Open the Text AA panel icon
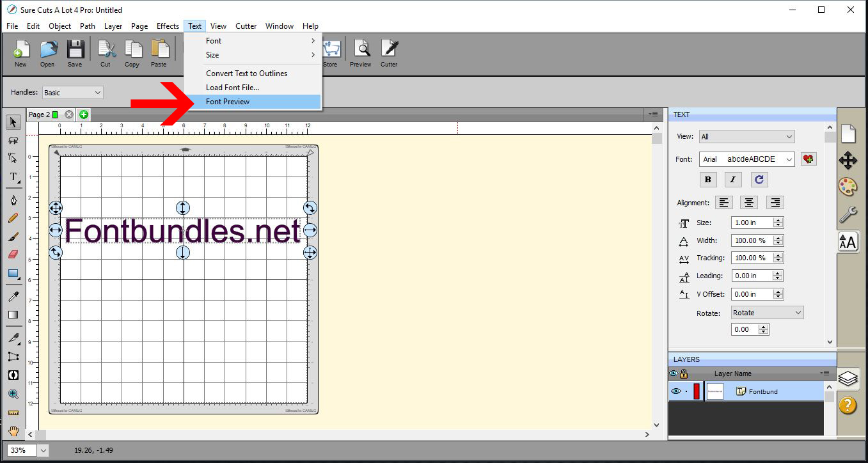The height and width of the screenshot is (463, 868). [848, 242]
